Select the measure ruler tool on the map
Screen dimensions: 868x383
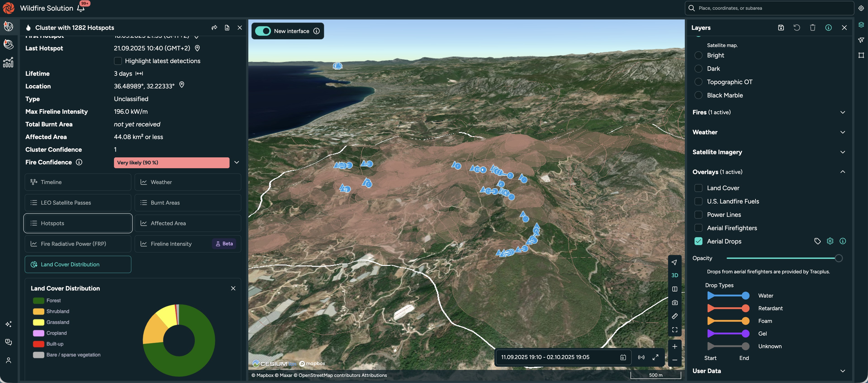click(675, 316)
